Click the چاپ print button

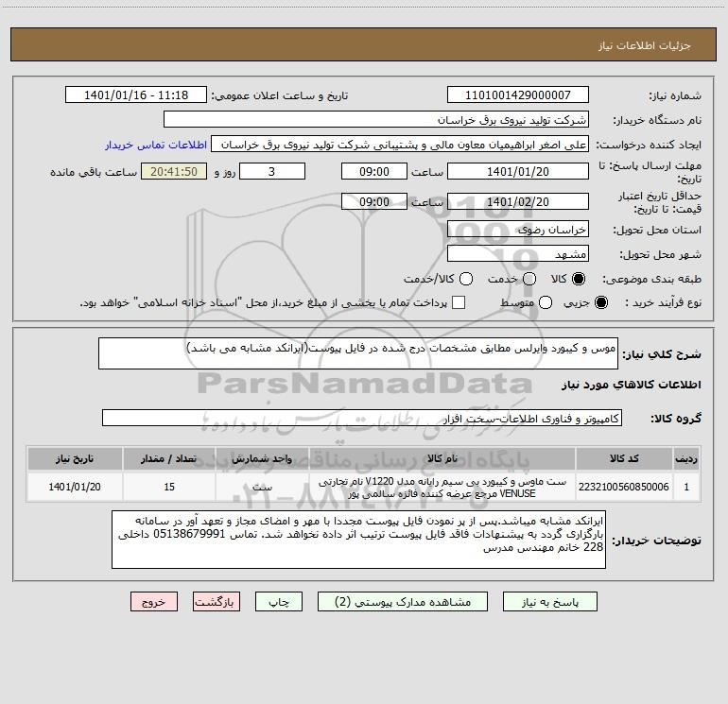tap(279, 602)
